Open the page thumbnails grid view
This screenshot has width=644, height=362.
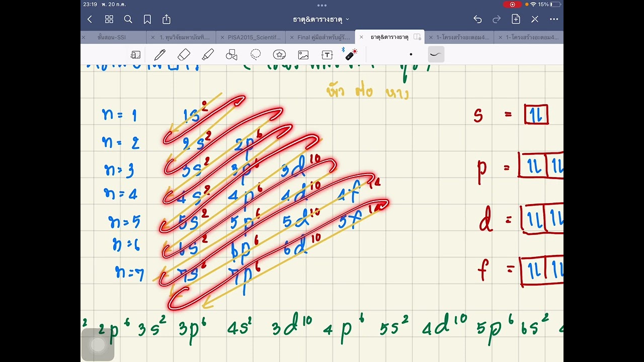click(109, 19)
